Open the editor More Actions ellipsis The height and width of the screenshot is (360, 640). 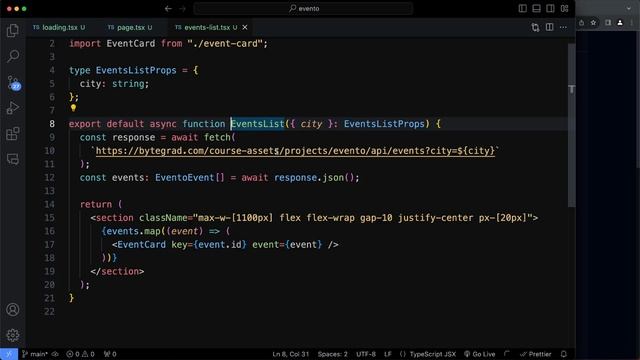coord(563,27)
